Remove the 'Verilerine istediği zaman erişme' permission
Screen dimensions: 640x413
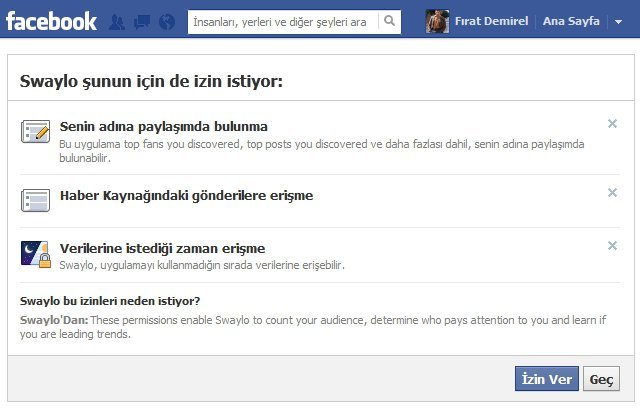pos(612,245)
